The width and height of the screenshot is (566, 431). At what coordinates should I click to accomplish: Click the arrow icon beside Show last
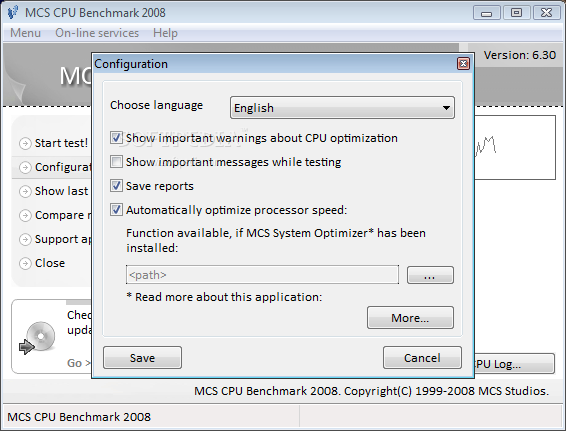[x=25, y=191]
